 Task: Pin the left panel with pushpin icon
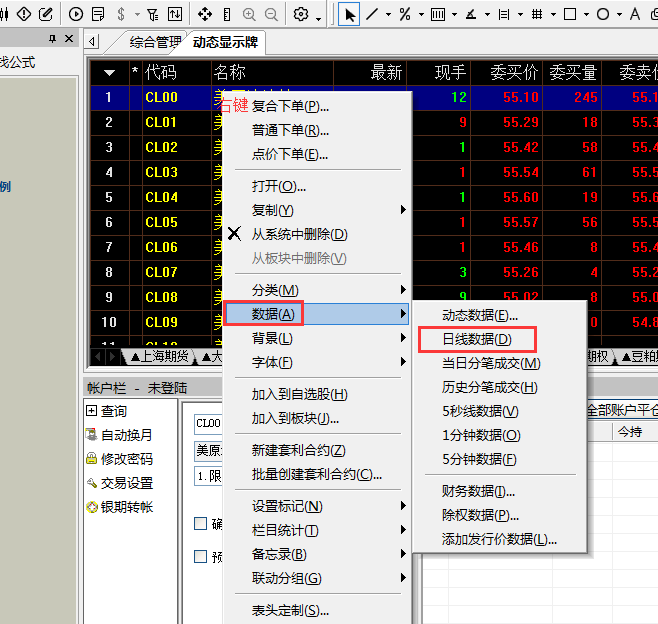pyautogui.click(x=52, y=38)
